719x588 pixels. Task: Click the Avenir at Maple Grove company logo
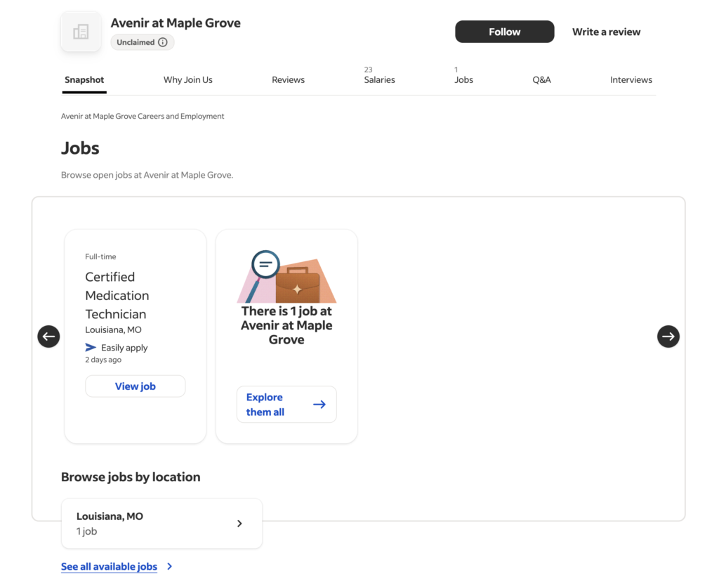click(80, 31)
